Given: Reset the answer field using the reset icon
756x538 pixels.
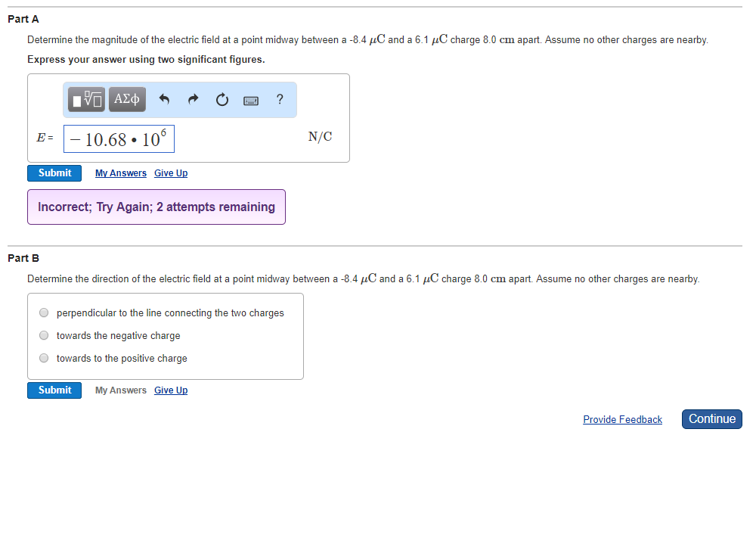Looking at the screenshot, I should coord(222,99).
